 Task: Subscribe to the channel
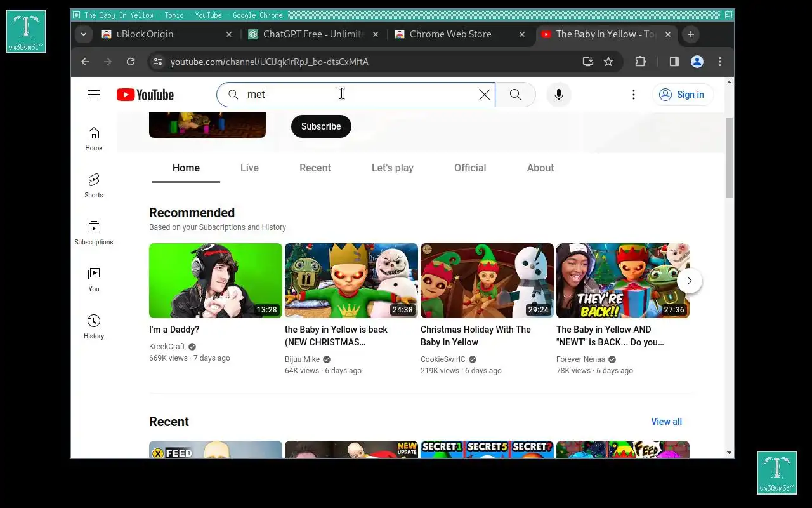321,126
